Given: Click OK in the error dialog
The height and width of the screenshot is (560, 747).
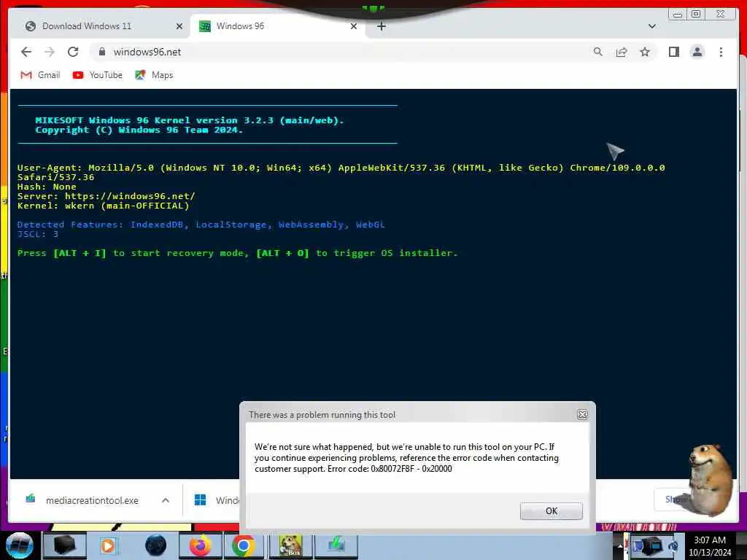Looking at the screenshot, I should 551,511.
